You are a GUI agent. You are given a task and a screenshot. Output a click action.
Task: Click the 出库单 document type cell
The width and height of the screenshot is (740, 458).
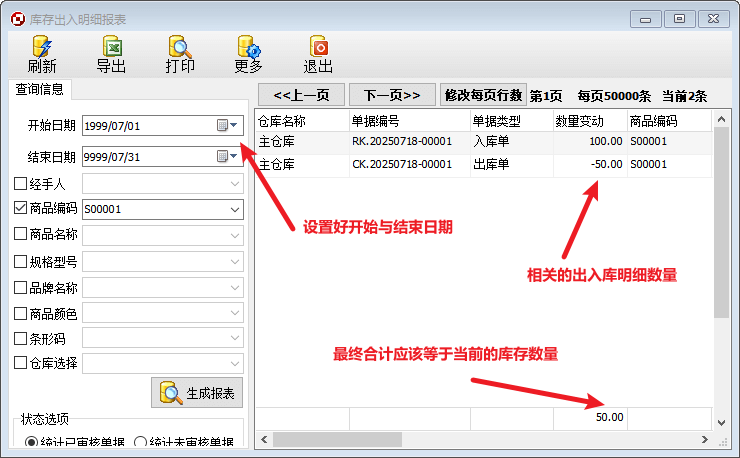coord(512,165)
